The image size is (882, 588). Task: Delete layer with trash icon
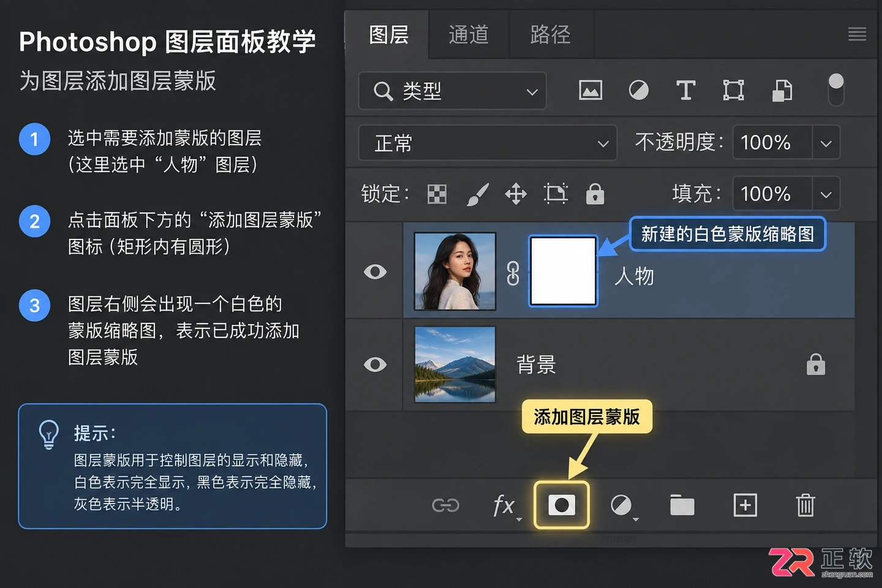point(805,505)
